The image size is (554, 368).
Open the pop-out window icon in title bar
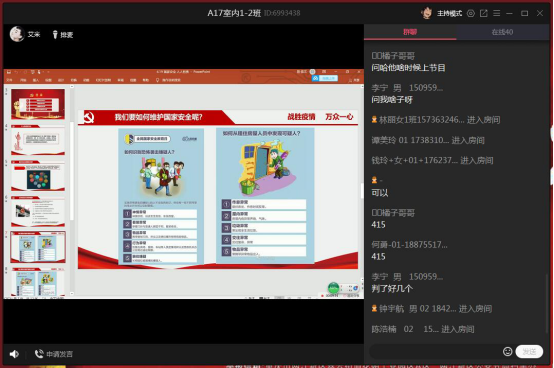[x=484, y=13]
